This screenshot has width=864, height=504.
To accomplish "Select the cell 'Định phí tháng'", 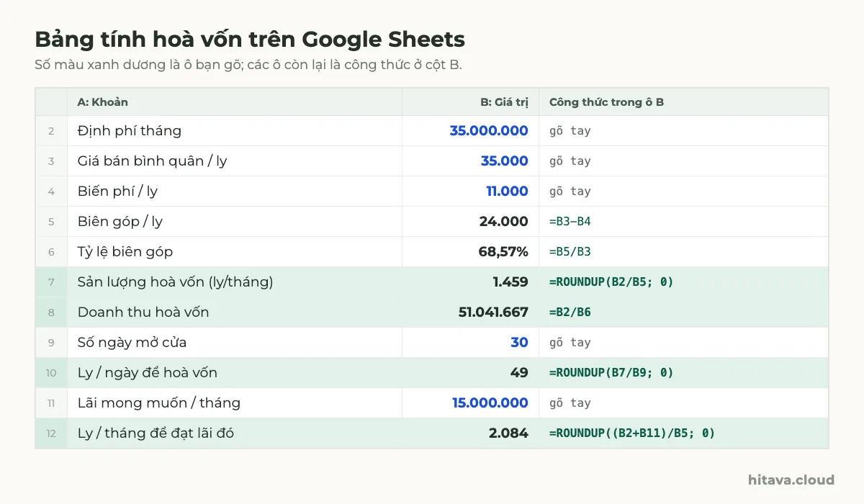I will 235,131.
